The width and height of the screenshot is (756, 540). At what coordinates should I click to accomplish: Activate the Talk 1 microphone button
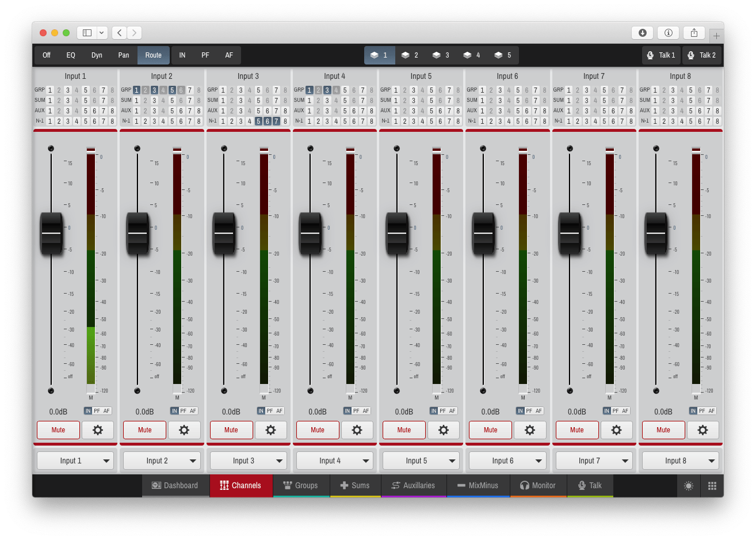[661, 55]
